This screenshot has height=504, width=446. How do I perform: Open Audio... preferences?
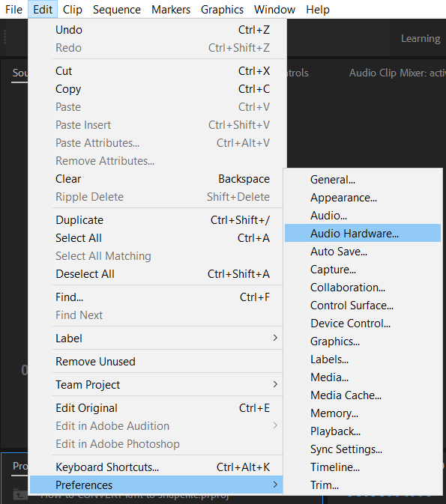[363, 216]
